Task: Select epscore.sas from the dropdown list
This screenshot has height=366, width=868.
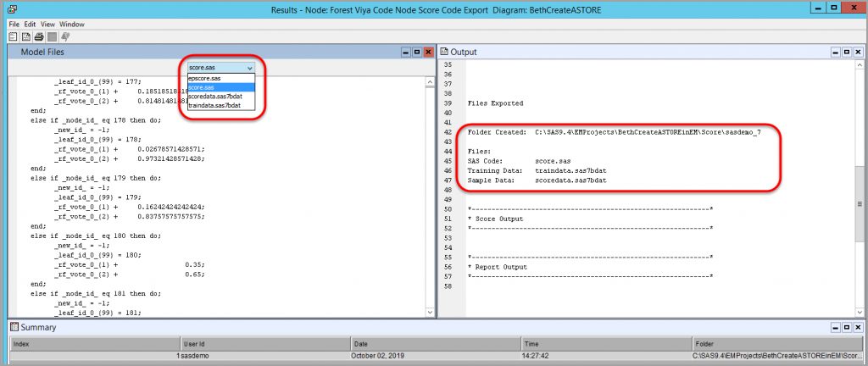Action: pos(204,78)
